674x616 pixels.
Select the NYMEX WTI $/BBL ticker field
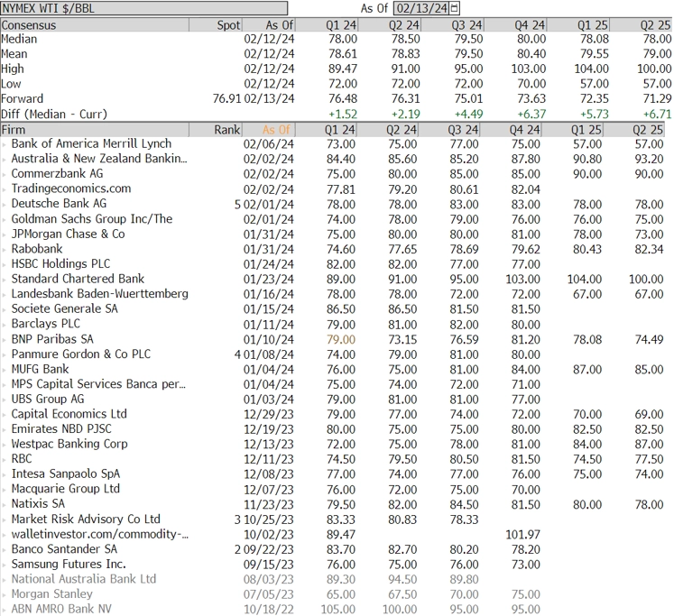pyautogui.click(x=144, y=8)
